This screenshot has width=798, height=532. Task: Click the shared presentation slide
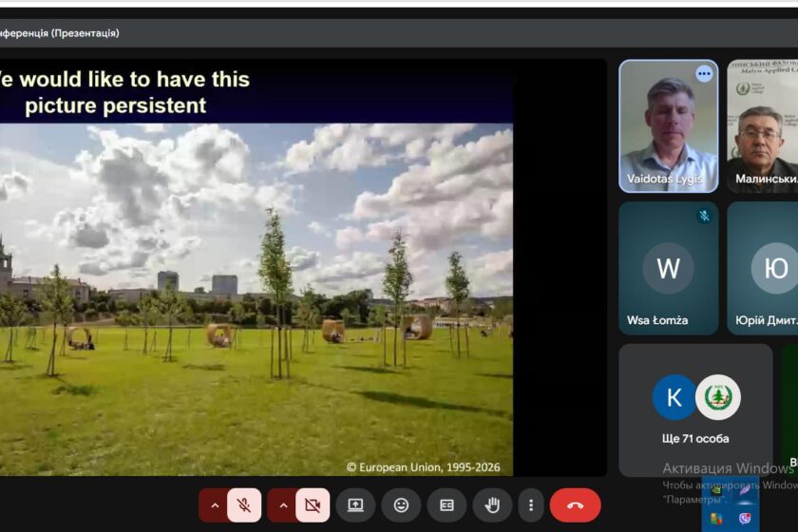click(256, 285)
